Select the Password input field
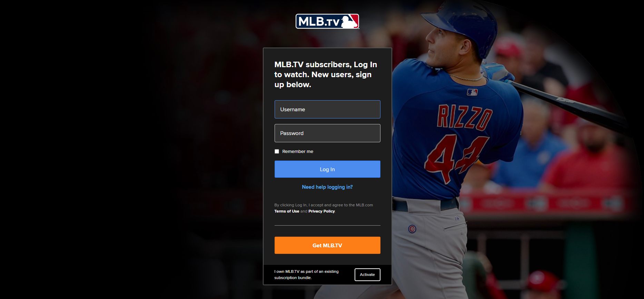Screen dimensions: 644x299 click(x=327, y=133)
